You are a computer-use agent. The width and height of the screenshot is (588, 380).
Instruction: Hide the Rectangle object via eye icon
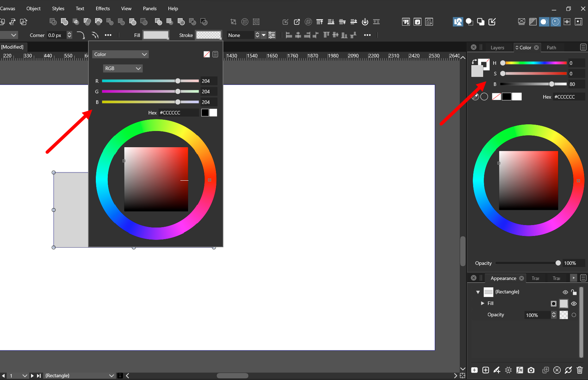click(565, 292)
